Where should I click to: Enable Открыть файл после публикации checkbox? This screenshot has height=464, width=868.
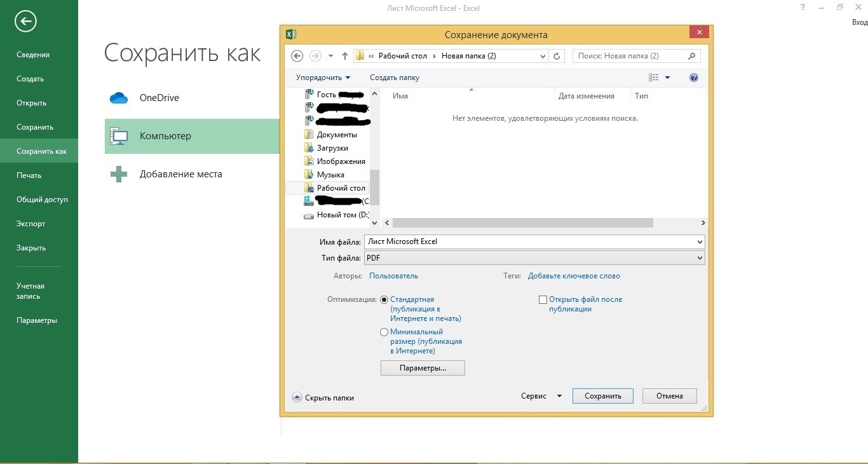click(543, 300)
